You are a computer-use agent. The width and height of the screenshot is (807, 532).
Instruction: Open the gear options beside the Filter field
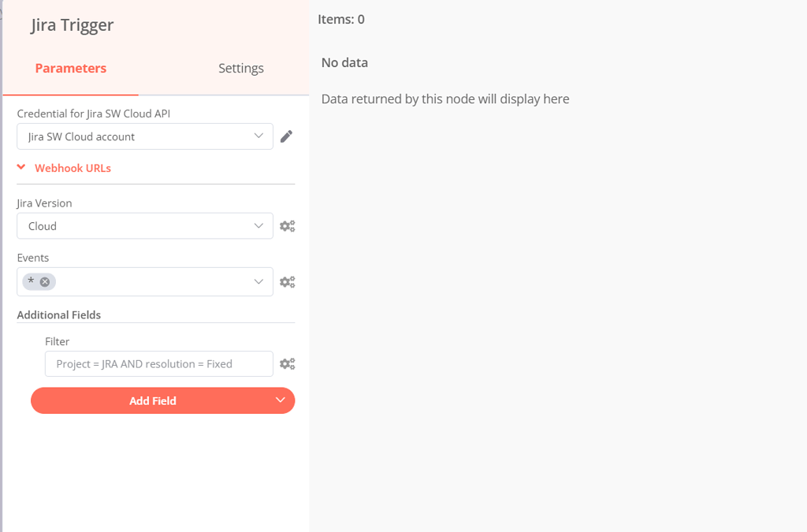pos(287,363)
